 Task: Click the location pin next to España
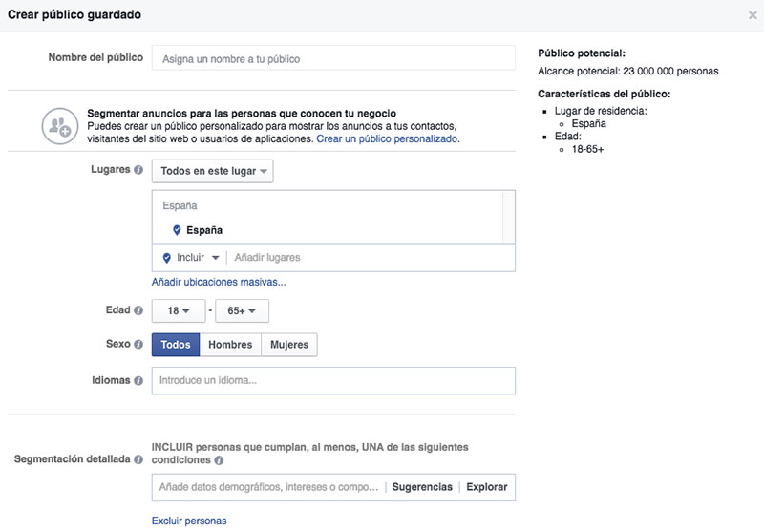click(177, 230)
